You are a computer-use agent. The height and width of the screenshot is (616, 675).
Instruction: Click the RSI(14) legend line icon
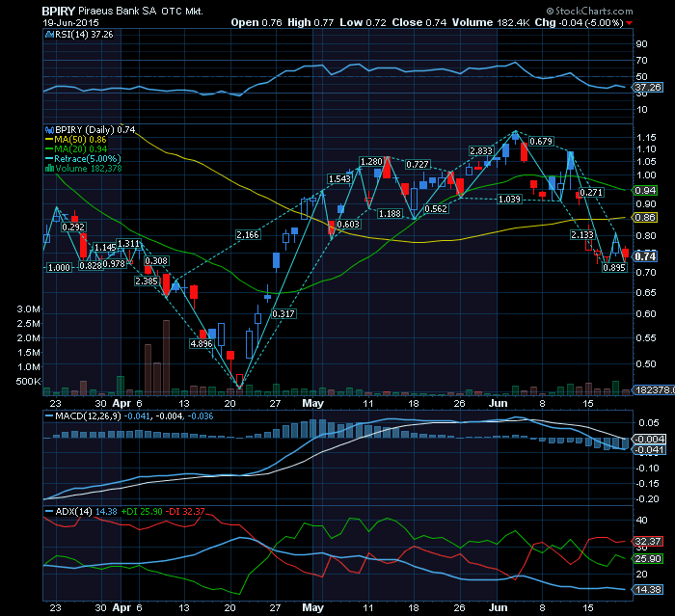(x=49, y=35)
